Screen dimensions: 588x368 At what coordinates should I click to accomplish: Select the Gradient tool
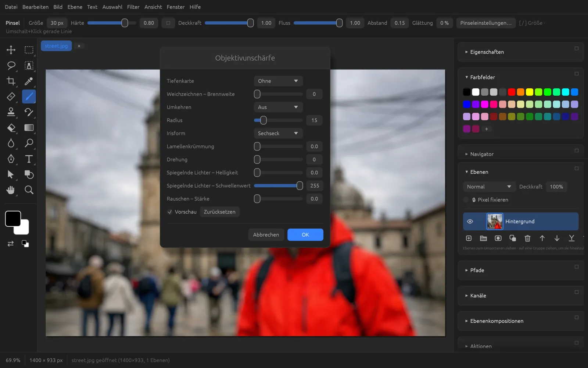pyautogui.click(x=29, y=128)
